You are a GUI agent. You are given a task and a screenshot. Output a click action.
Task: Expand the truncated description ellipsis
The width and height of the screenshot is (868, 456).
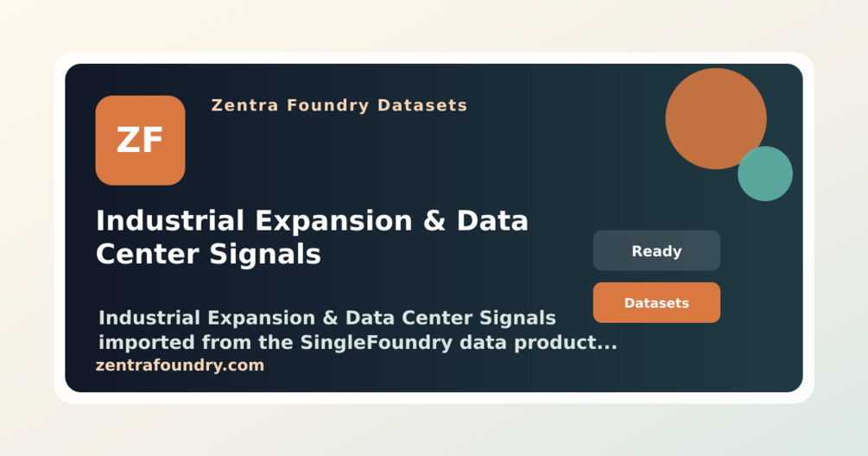(x=607, y=346)
